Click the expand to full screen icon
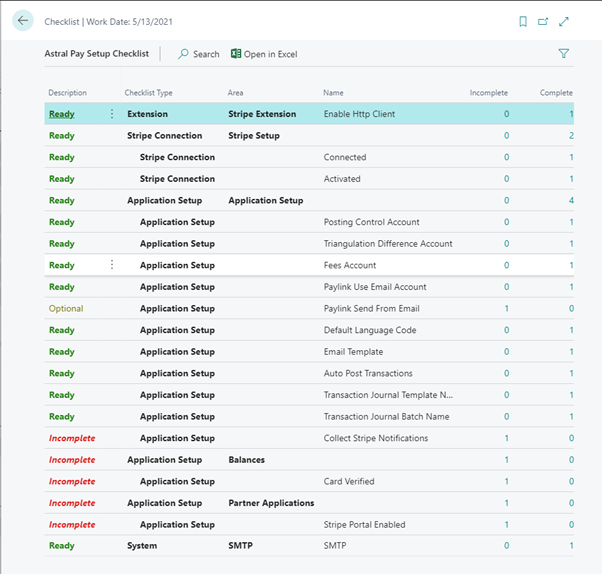 coord(564,21)
